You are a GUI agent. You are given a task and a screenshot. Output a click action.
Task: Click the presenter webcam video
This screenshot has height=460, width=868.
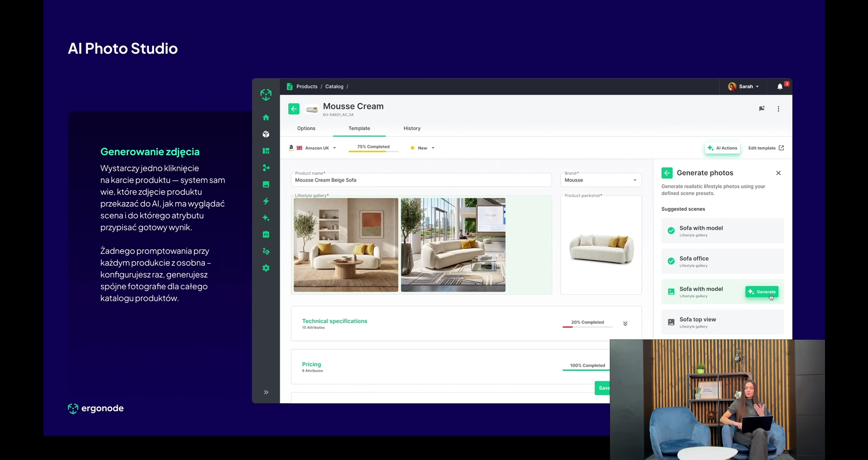[717, 400]
